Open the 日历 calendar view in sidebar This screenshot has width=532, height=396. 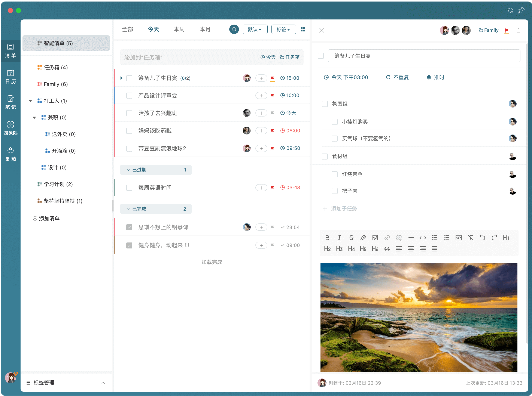10,76
